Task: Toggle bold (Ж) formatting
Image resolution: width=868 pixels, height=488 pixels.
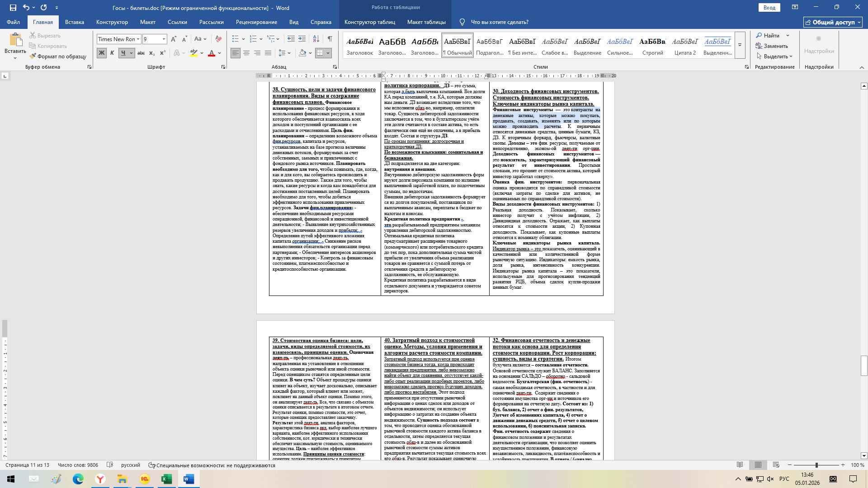Action: coord(101,53)
